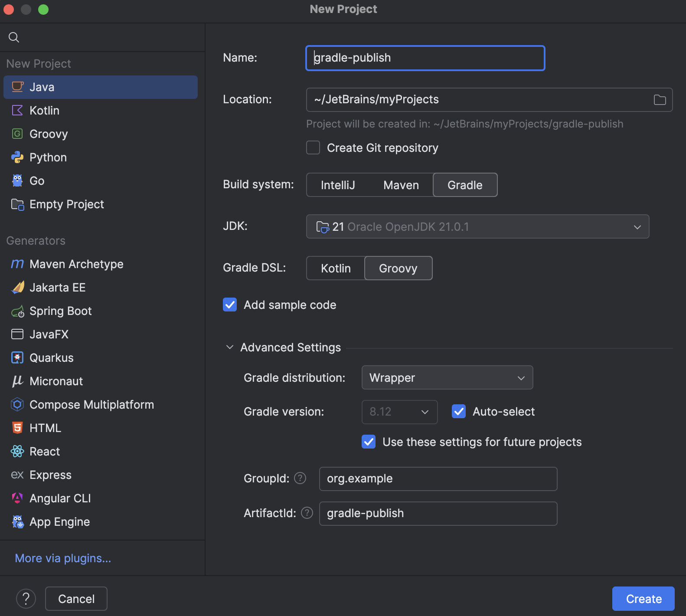Click the ArtifactId text field
The height and width of the screenshot is (616, 686).
pos(438,514)
